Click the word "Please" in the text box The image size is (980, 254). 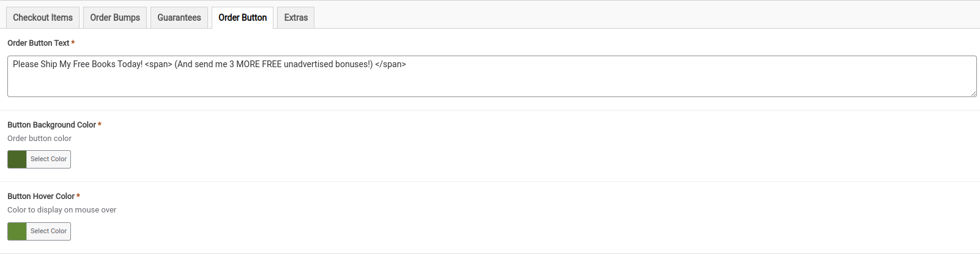tap(25, 64)
